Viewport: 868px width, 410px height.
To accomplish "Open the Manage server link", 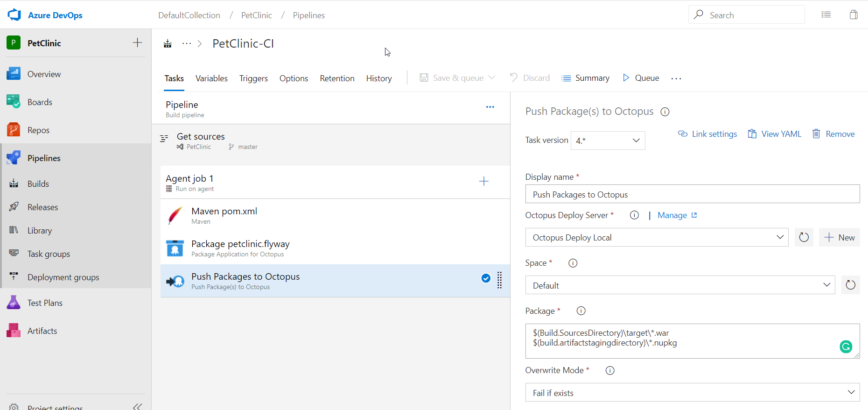I will click(x=672, y=215).
